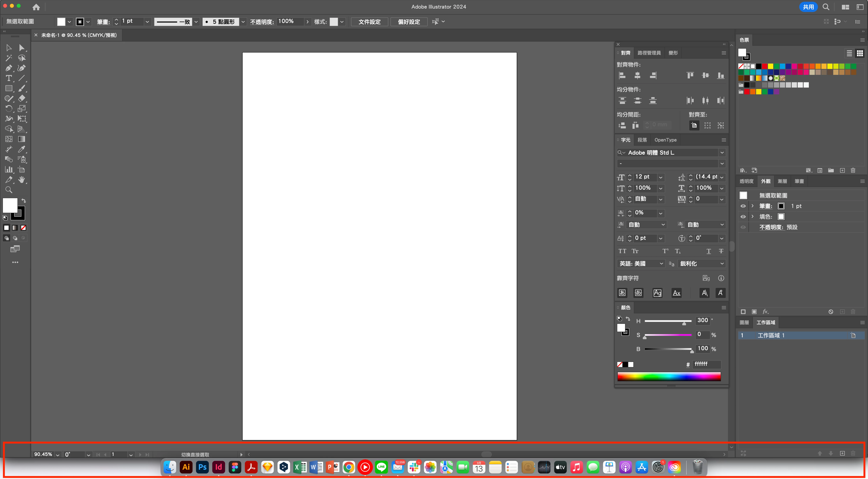868x479 pixels.
Task: Toggle visibility of the stroke (筆畫) appearance row
Action: coord(743,206)
